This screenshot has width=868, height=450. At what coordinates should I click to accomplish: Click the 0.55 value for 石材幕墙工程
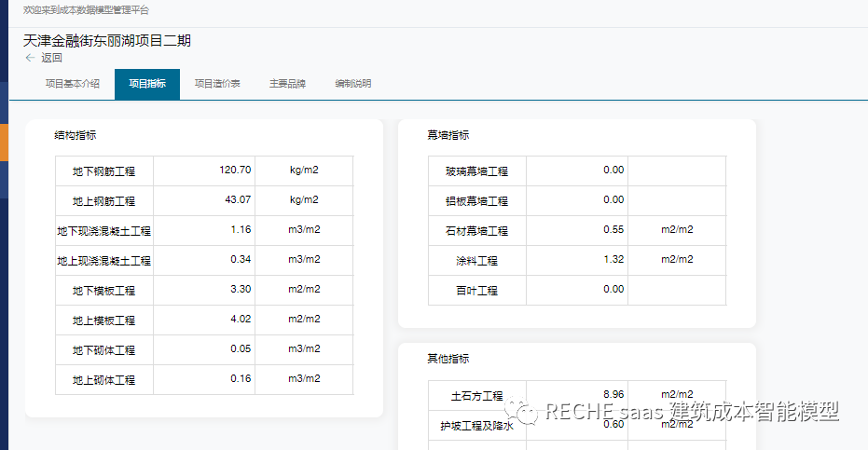[x=613, y=230]
